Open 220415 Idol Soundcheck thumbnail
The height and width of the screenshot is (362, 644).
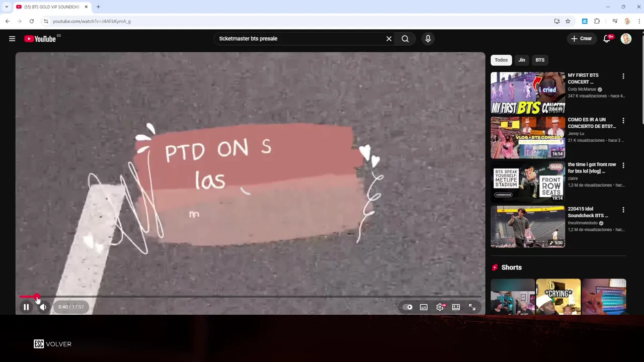(528, 227)
